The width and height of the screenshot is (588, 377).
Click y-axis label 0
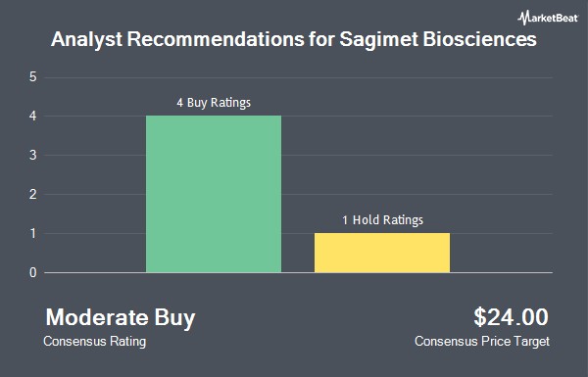[x=33, y=272]
